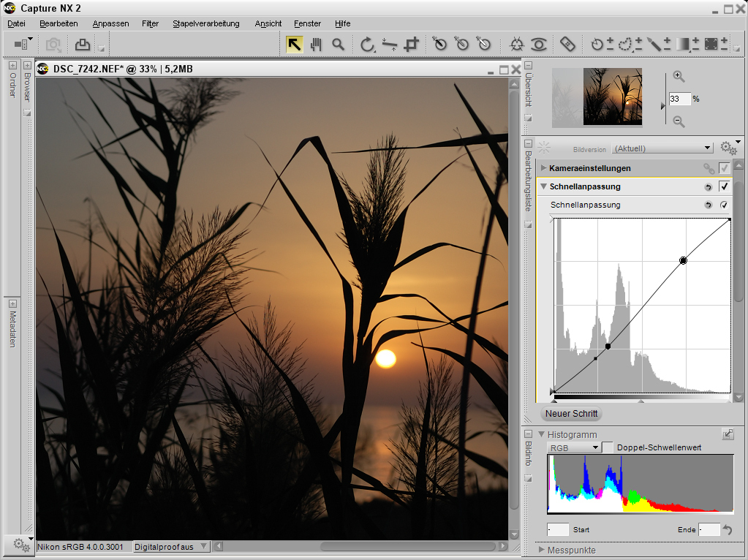
Task: Click the rotate tool icon
Action: tap(368, 45)
